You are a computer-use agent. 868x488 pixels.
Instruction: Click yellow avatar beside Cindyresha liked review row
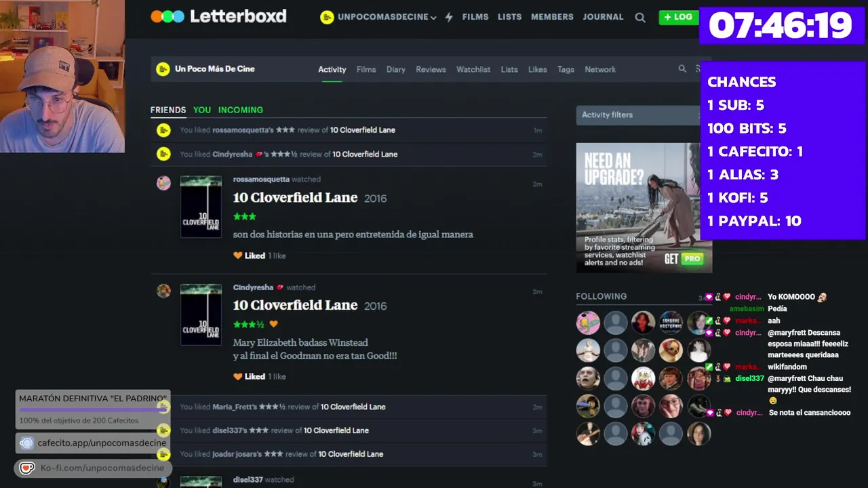pyautogui.click(x=163, y=154)
